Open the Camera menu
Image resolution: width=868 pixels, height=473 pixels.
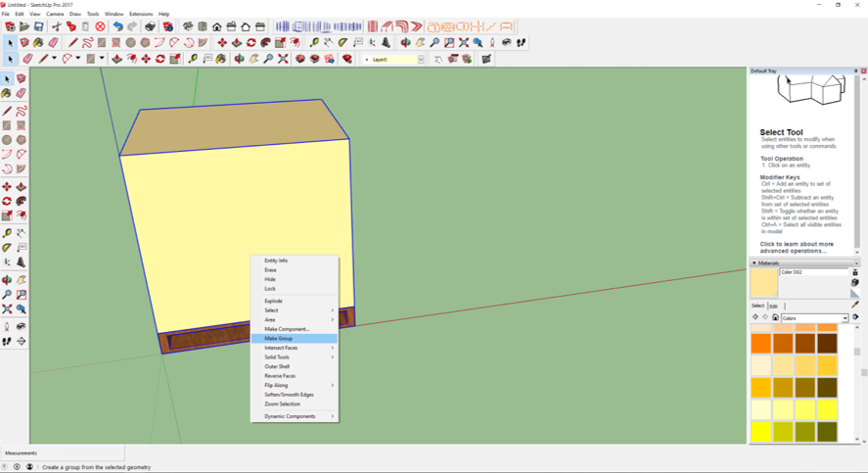click(x=54, y=14)
